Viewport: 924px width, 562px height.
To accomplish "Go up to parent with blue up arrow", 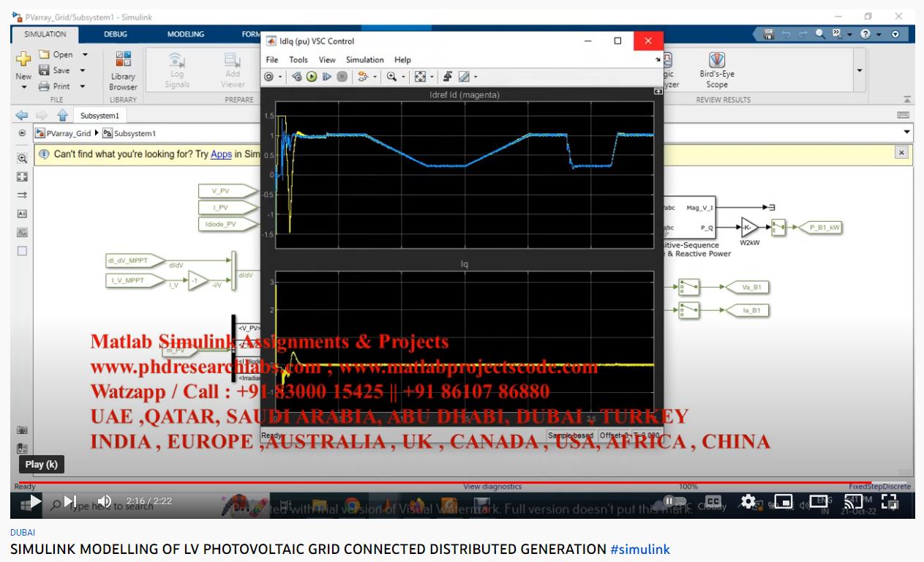I will click(x=62, y=115).
